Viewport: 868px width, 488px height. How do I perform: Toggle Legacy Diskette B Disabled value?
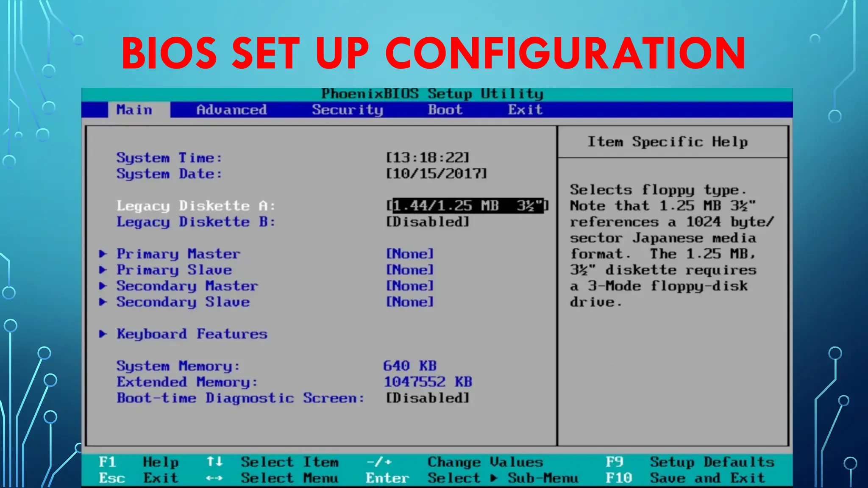pos(427,222)
